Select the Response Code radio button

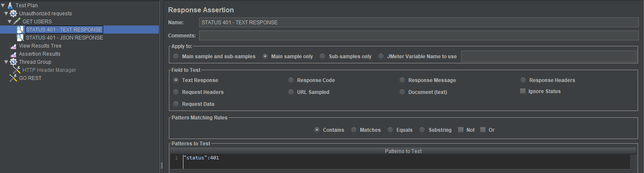pyautogui.click(x=291, y=80)
